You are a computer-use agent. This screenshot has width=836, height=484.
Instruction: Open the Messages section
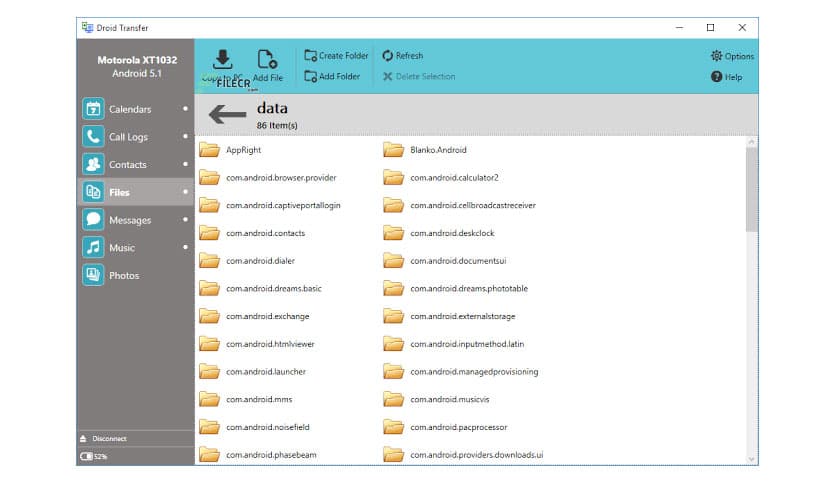tap(135, 220)
